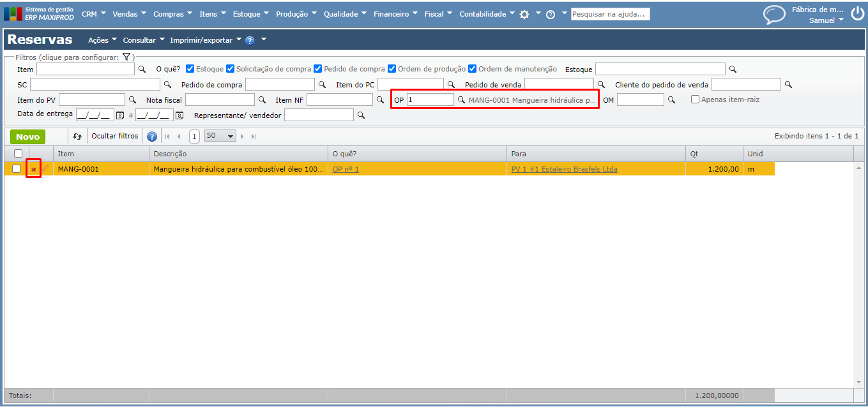Click the Nota fiscal input field

[220, 100]
